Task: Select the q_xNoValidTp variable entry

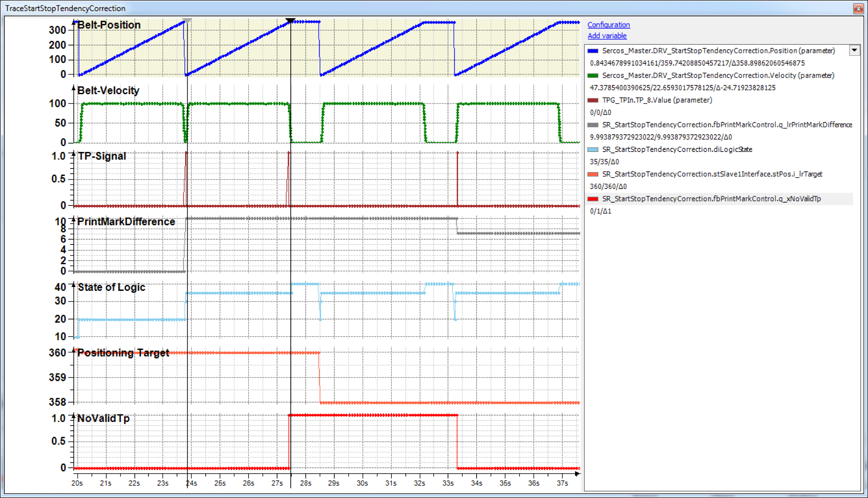Action: 711,199
